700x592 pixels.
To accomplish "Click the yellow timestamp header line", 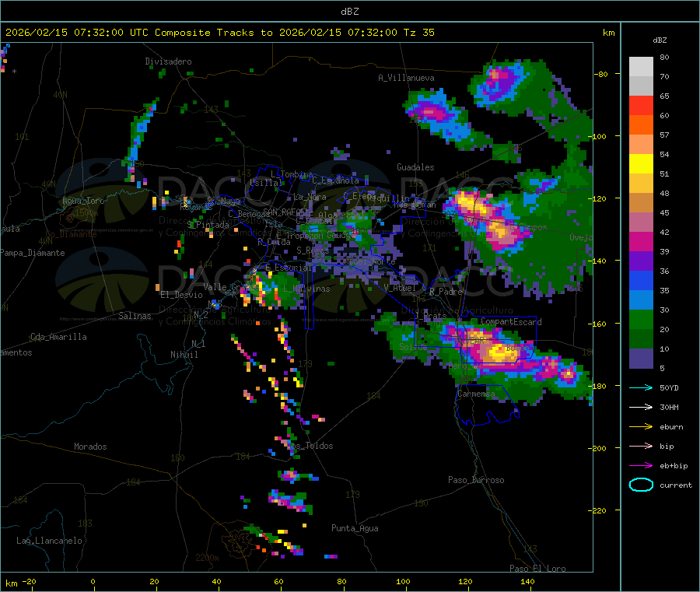I will pos(219,33).
